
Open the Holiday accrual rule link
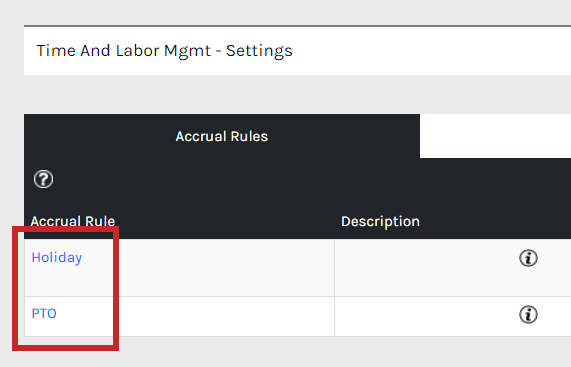(57, 257)
